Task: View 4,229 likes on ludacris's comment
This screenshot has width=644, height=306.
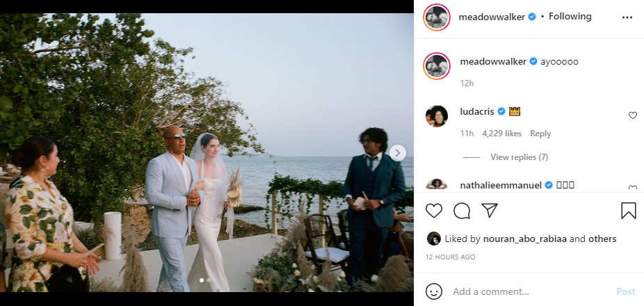Action: point(501,134)
